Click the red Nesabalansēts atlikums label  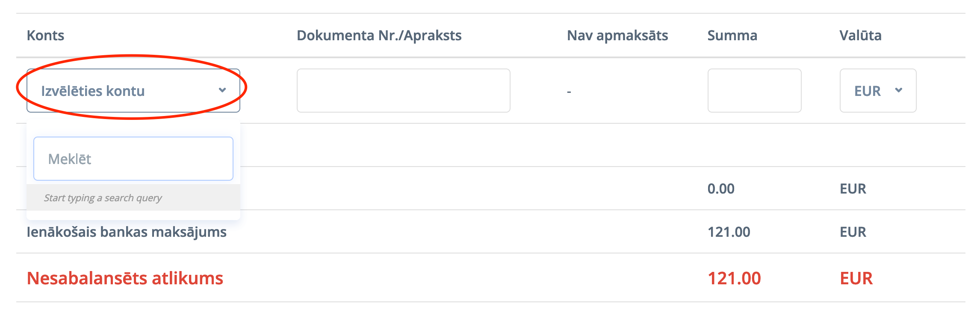click(x=125, y=278)
